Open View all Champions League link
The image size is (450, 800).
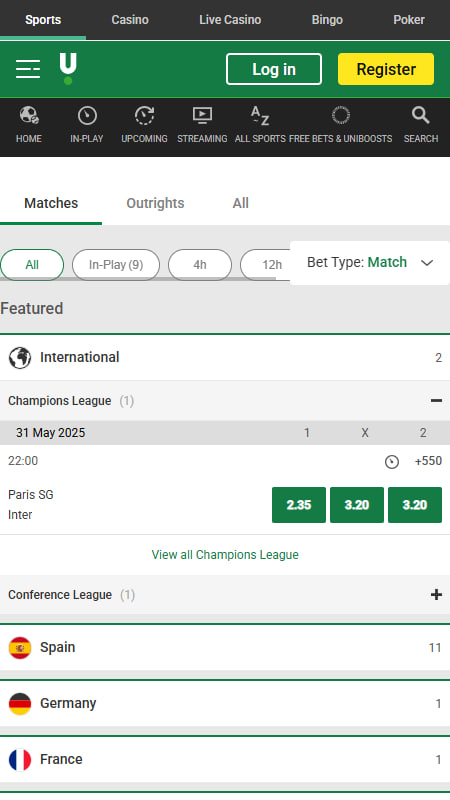[x=225, y=555]
